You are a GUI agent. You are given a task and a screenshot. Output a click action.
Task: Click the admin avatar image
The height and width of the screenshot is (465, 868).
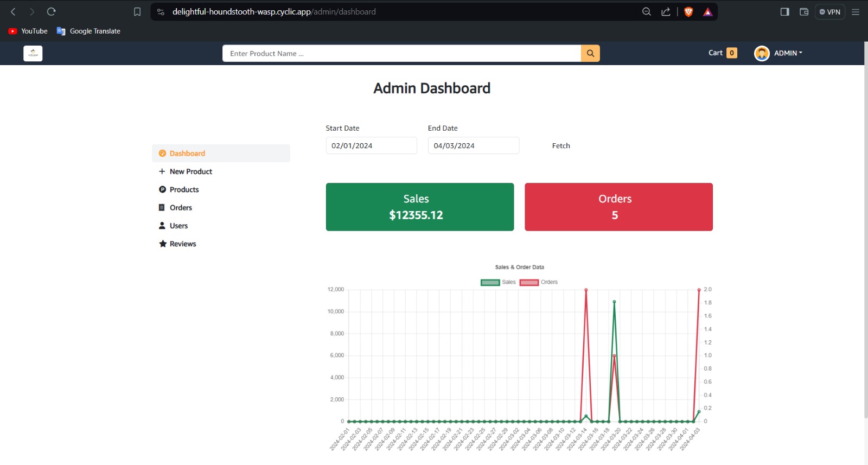coord(762,53)
